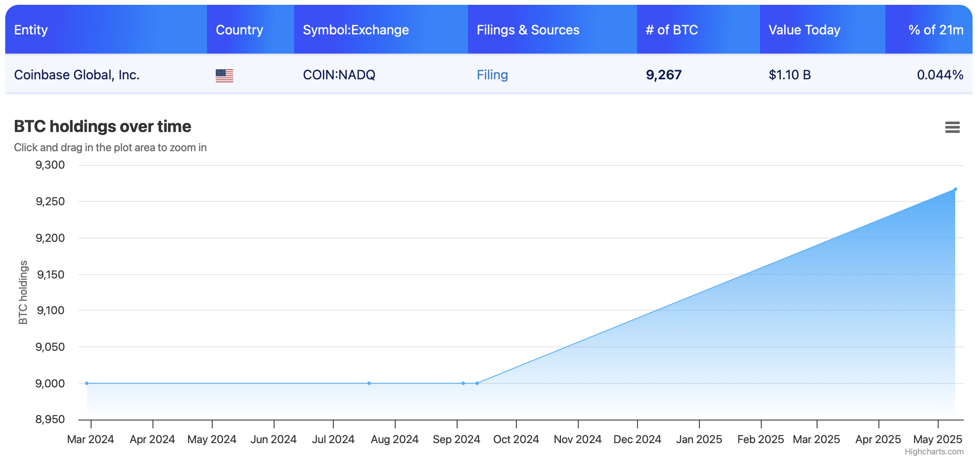Click the Mar 2024 x-axis label
This screenshot has height=461, width=980.
tap(91, 439)
